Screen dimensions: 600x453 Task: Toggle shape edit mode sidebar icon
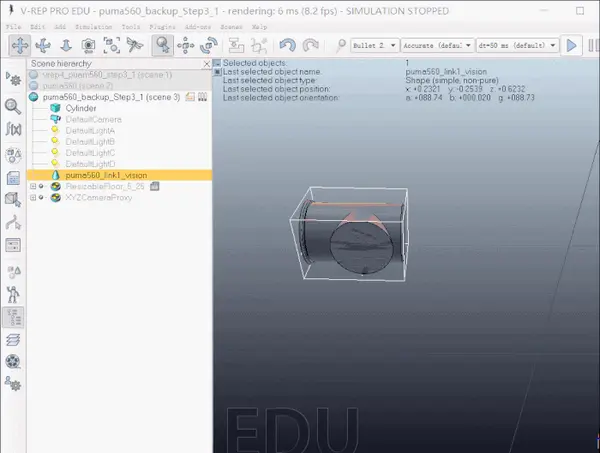[x=13, y=200]
